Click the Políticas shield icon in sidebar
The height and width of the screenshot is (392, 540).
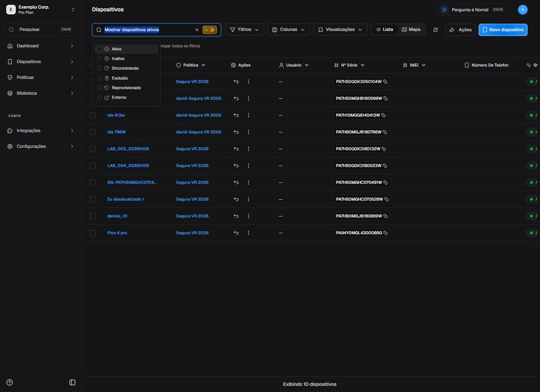click(x=10, y=78)
